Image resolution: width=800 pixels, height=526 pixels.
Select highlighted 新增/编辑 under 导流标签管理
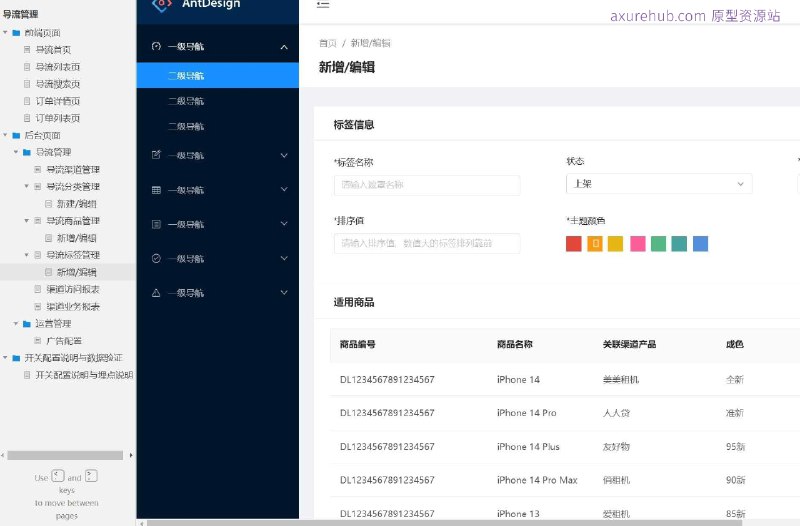pyautogui.click(x=77, y=272)
